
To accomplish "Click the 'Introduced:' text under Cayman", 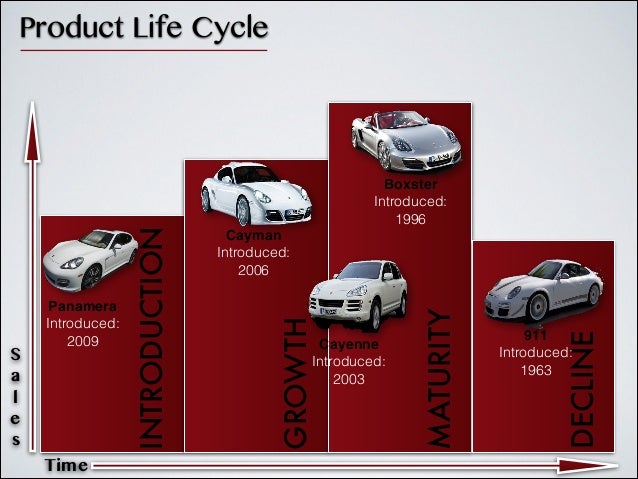I will tap(253, 253).
